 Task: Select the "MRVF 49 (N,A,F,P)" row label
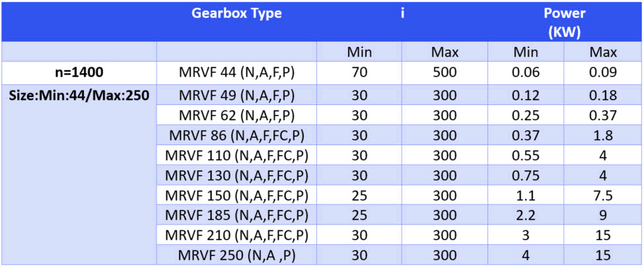click(236, 95)
